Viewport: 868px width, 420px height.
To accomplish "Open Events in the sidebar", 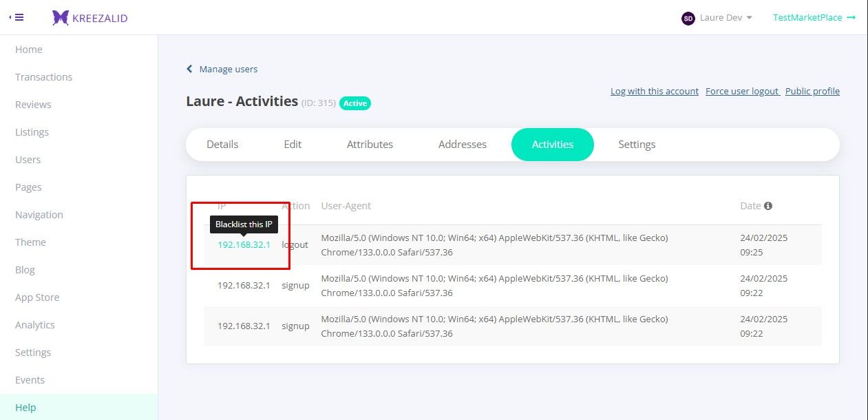I will click(30, 380).
